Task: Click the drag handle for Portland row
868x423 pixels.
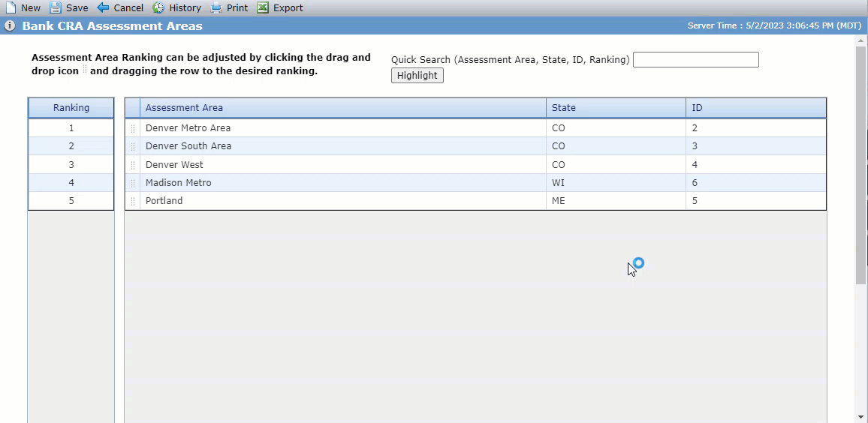Action: [132, 201]
